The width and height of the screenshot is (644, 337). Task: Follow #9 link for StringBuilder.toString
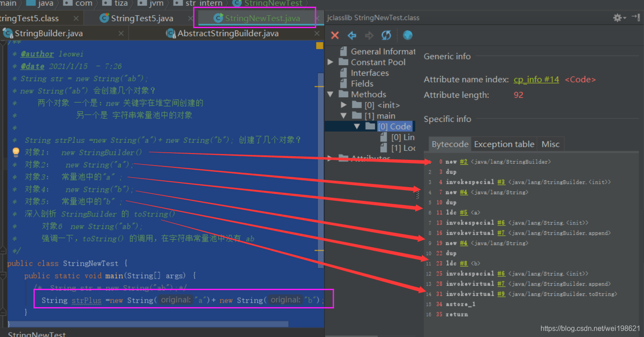point(501,294)
